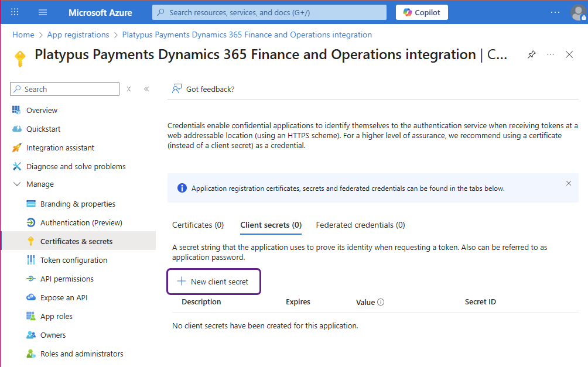
Task: Open API permissions in sidebar
Action: (67, 279)
